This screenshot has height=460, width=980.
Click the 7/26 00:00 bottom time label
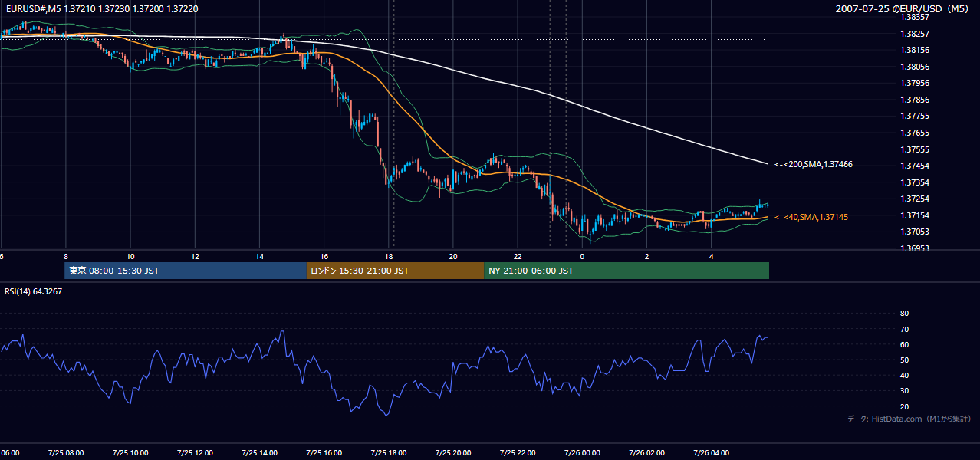tap(582, 452)
